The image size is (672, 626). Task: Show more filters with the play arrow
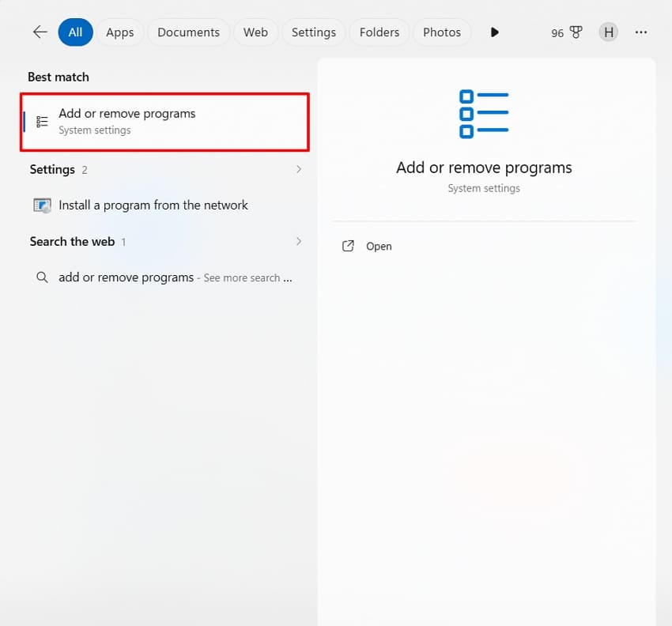pyautogui.click(x=495, y=32)
